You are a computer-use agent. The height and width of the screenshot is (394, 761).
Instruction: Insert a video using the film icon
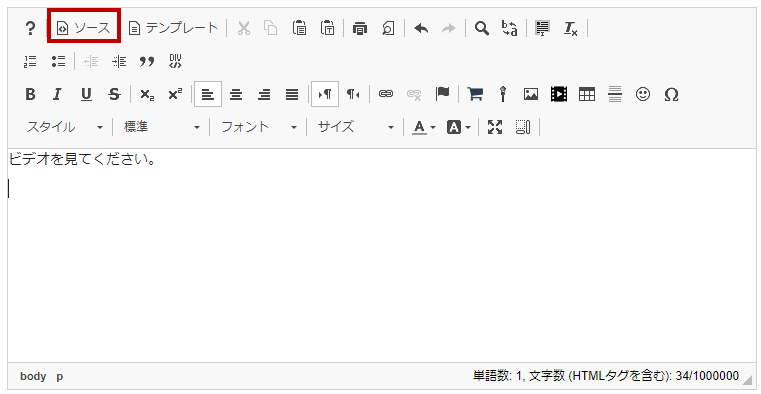559,94
